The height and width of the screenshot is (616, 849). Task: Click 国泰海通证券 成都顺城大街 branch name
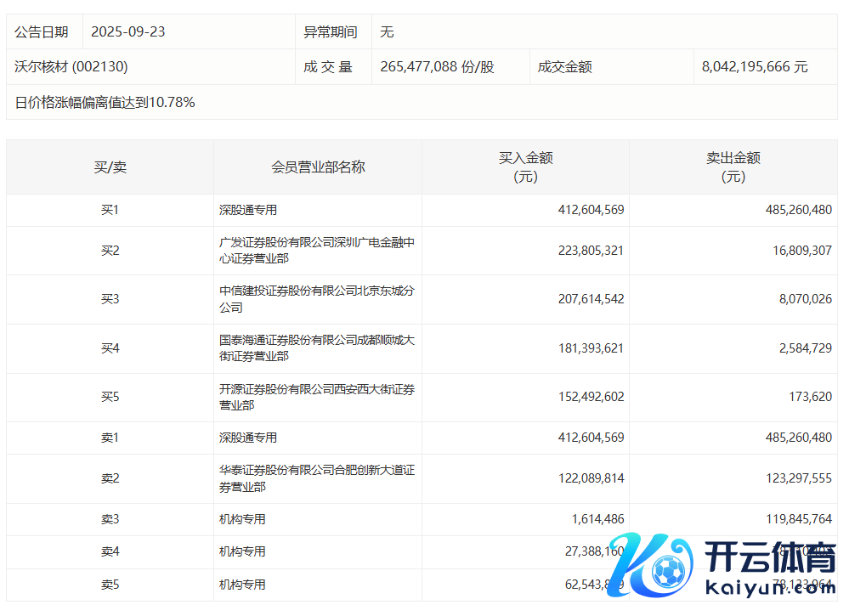[x=316, y=348]
